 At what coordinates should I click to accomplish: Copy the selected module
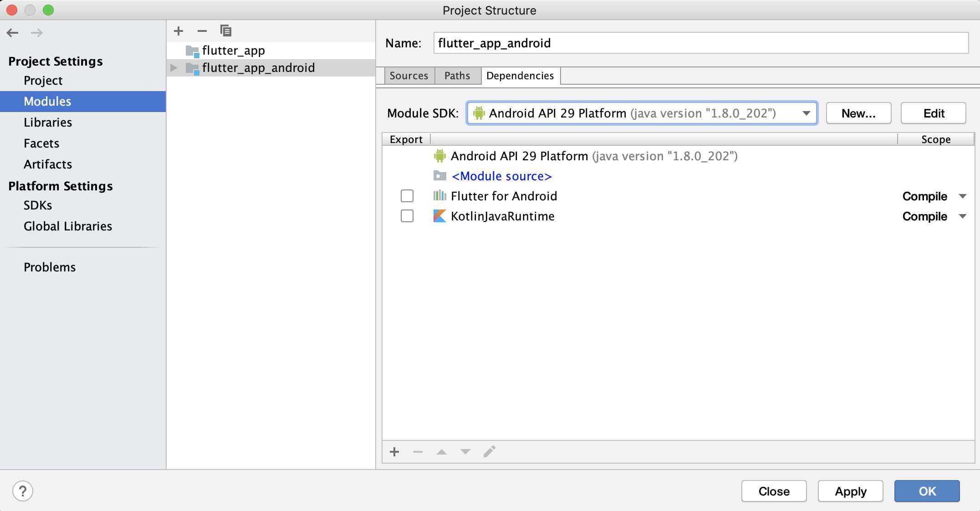[226, 31]
